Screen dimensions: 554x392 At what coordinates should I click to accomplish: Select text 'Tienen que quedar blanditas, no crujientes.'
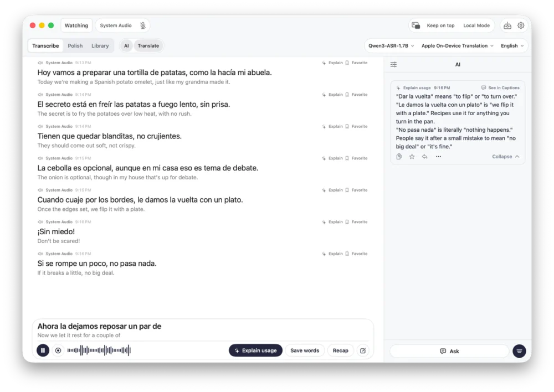[110, 136]
